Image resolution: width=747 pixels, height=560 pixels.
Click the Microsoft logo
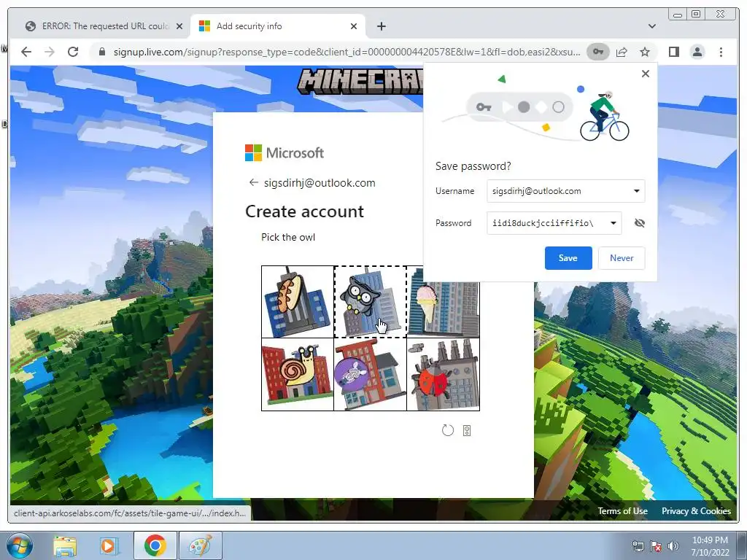pos(285,153)
